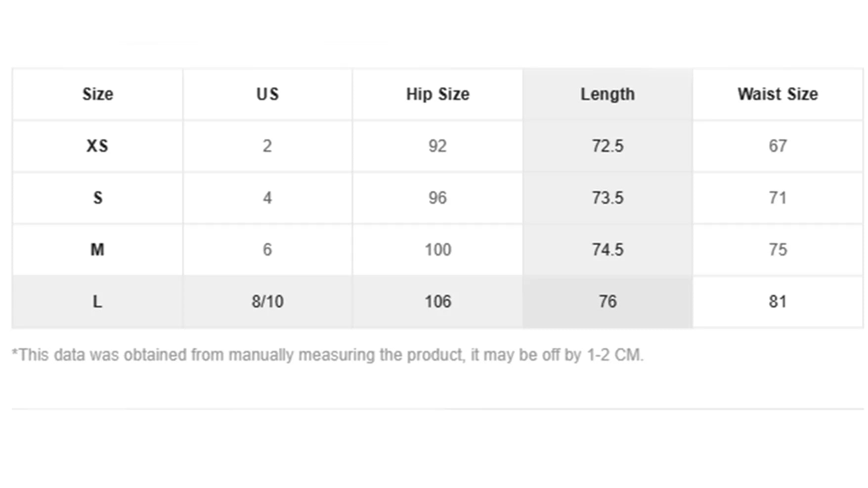Click the Length column header
This screenshot has height=488, width=868.
click(608, 94)
